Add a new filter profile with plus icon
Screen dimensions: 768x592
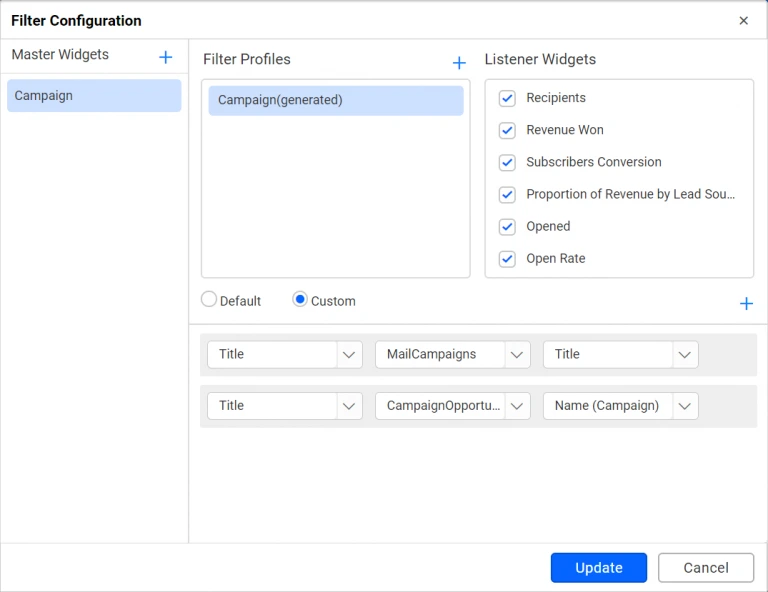[x=459, y=63]
